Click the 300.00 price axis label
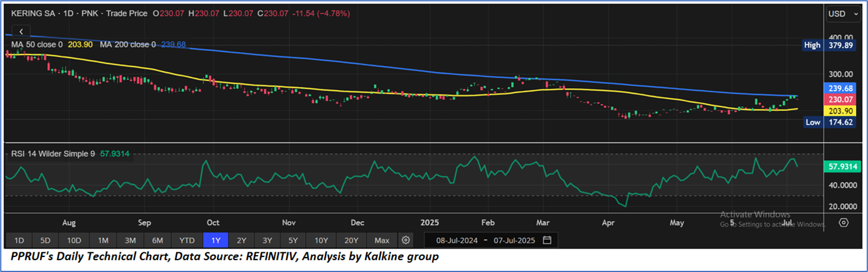Viewport: 868px width, 272px height. 840,74
